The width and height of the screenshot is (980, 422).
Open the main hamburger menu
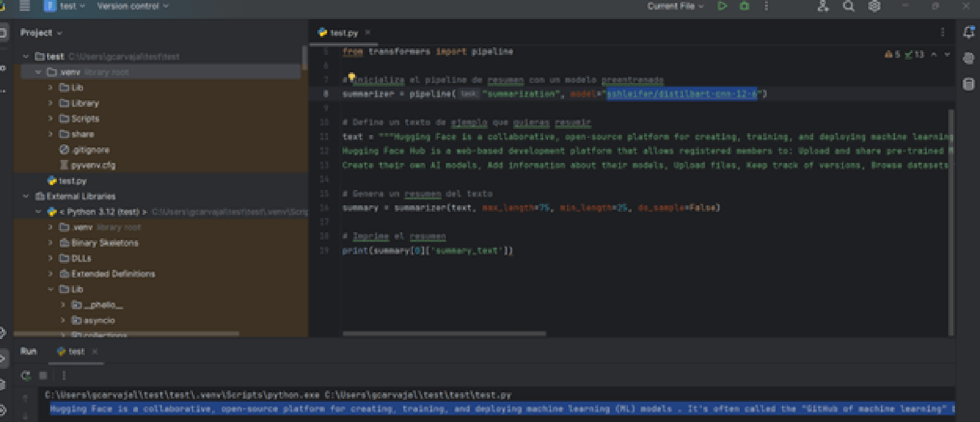pyautogui.click(x=24, y=6)
